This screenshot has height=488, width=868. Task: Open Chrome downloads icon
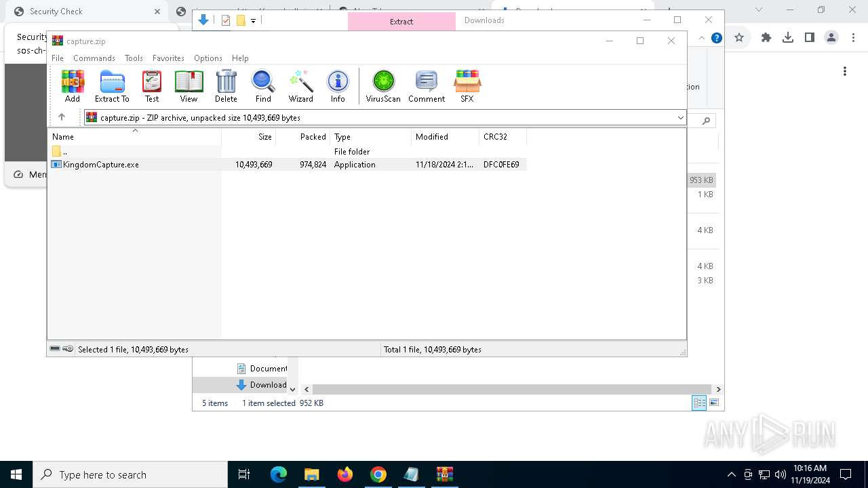click(787, 38)
